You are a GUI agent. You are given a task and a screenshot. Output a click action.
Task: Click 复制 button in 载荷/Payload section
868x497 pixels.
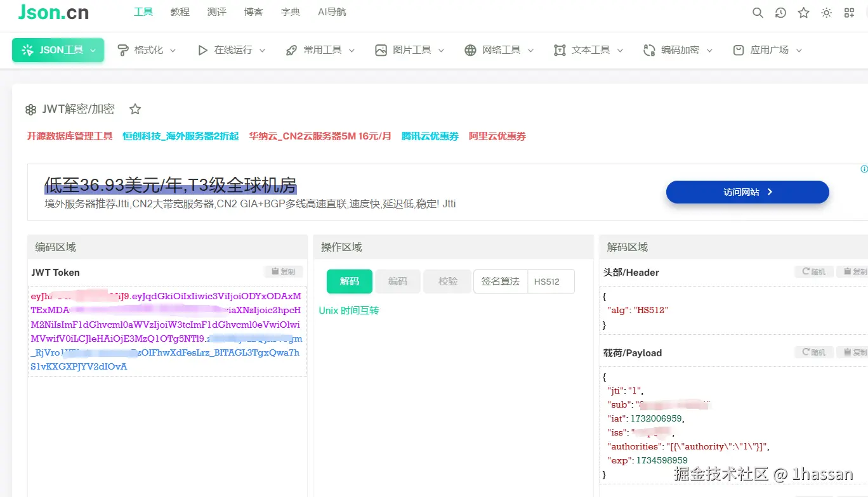tap(853, 352)
